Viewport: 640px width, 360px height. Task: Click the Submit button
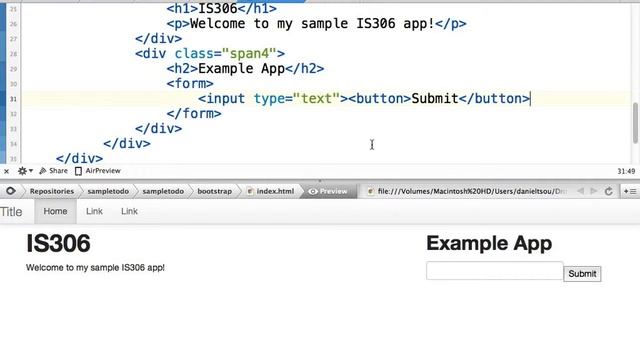pyautogui.click(x=582, y=274)
